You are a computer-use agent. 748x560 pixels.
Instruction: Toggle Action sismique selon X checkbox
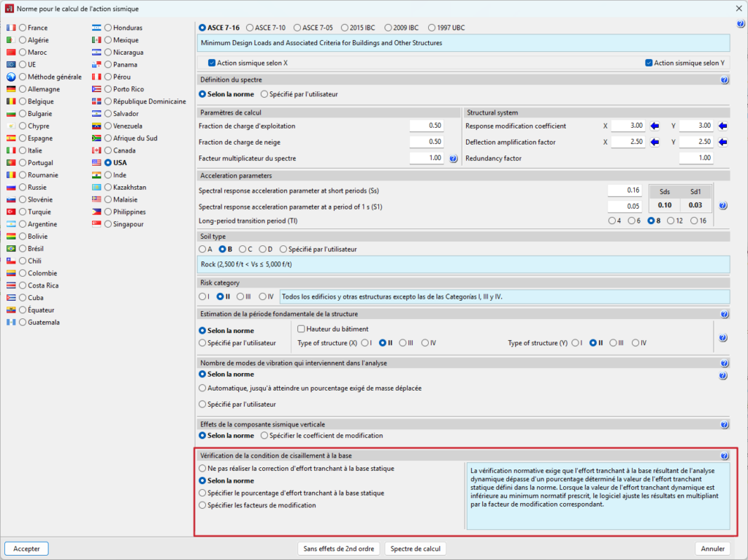(x=212, y=63)
